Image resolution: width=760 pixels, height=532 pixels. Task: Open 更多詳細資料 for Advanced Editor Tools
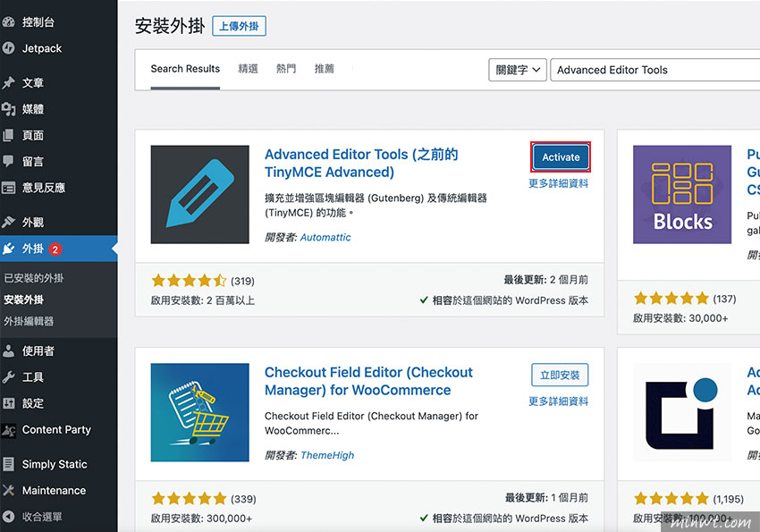click(x=558, y=183)
